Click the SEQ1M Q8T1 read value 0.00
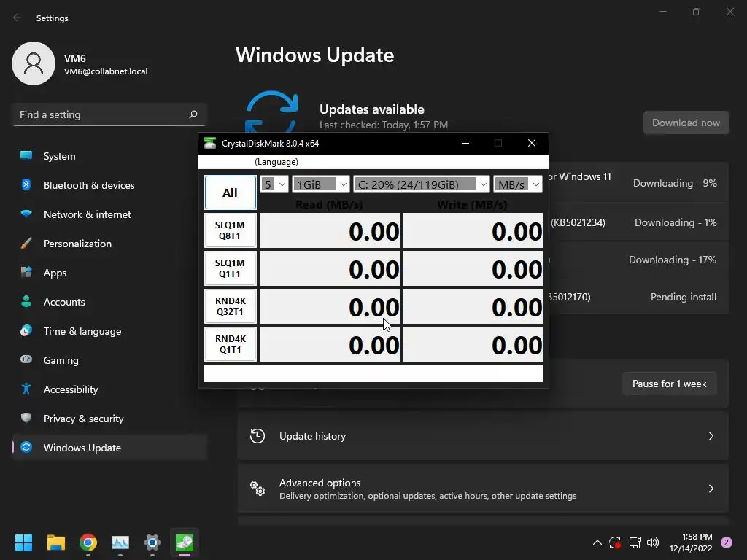Viewport: 747px width, 560px height. tap(330, 230)
